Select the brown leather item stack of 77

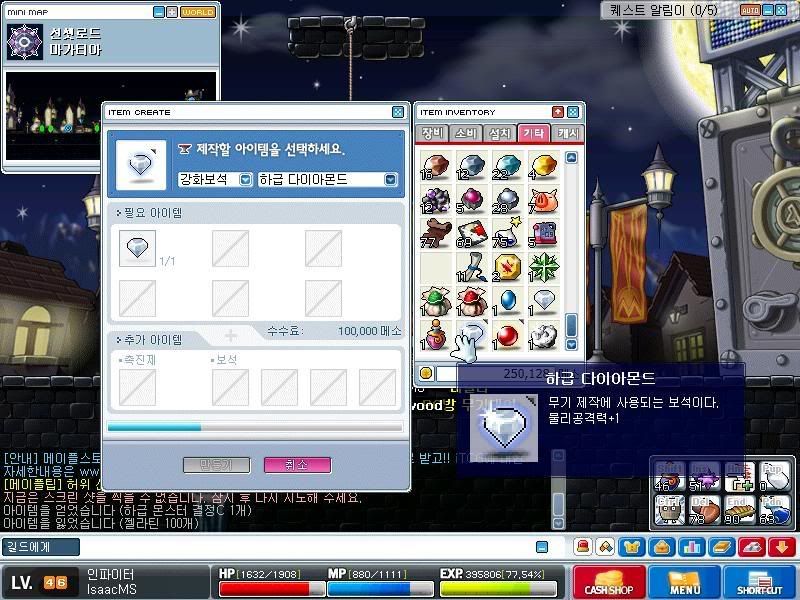[435, 234]
